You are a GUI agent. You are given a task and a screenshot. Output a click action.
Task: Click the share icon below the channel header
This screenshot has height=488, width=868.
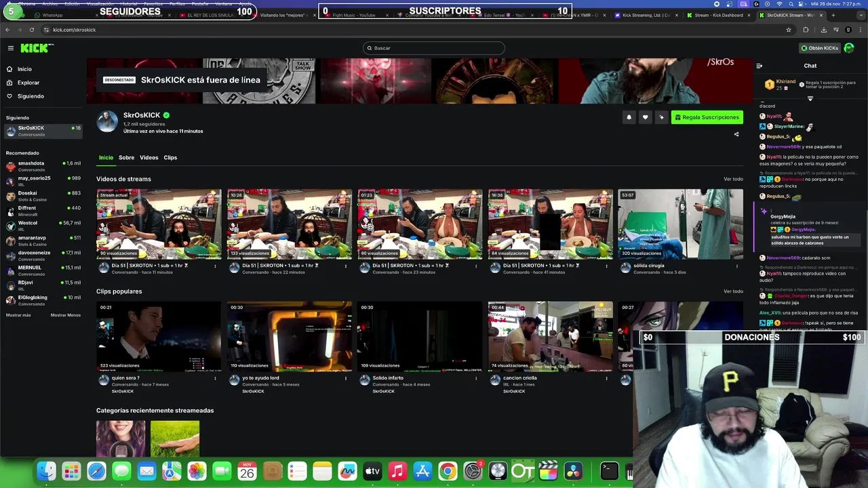736,134
